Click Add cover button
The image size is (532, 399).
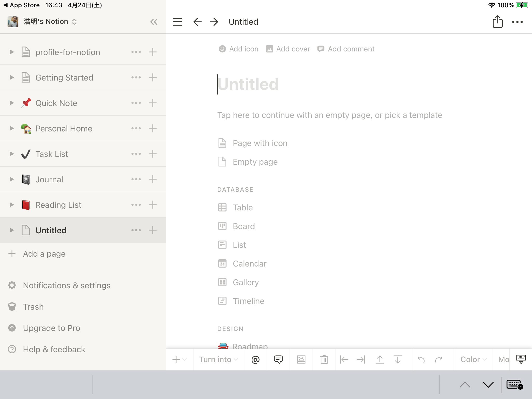pos(288,49)
